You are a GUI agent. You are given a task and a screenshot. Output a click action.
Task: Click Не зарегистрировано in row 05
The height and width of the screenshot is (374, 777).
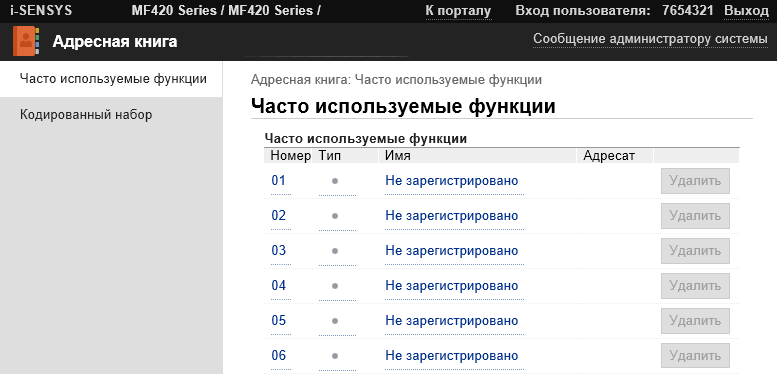[452, 321]
